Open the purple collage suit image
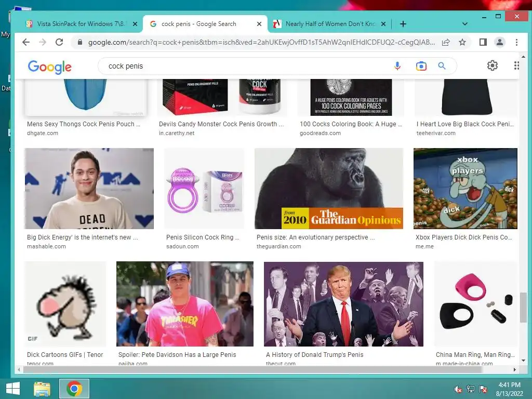Viewport: 532px width, 399px height. tap(343, 303)
